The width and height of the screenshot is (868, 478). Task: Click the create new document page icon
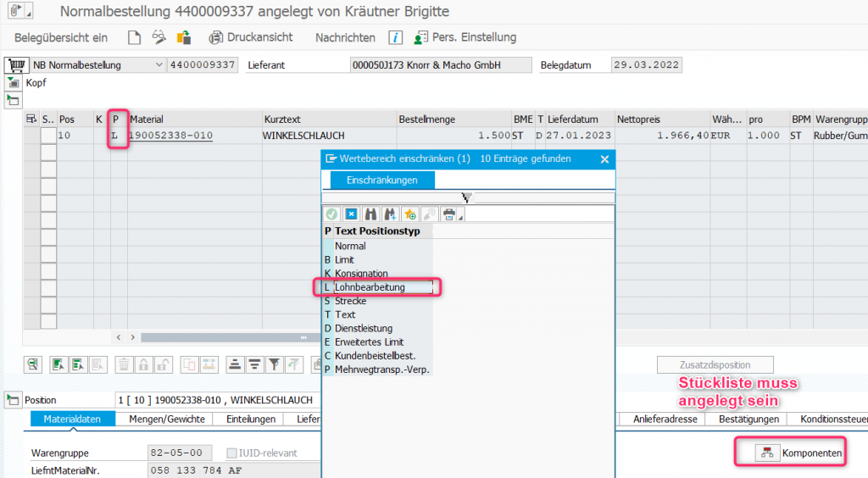[134, 37]
